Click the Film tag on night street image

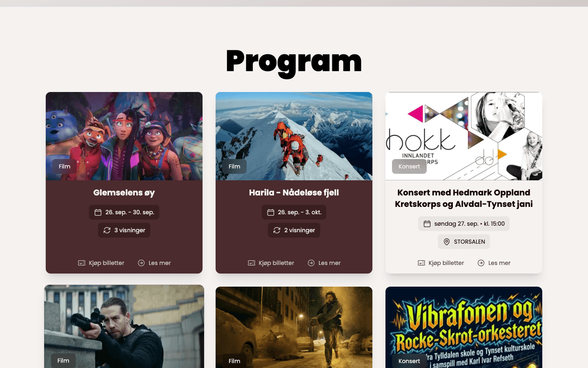(234, 361)
